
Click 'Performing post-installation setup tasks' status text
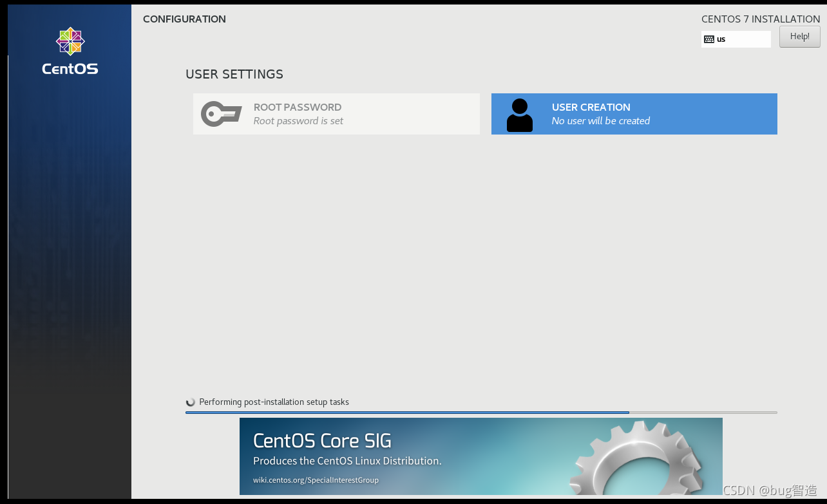click(274, 402)
